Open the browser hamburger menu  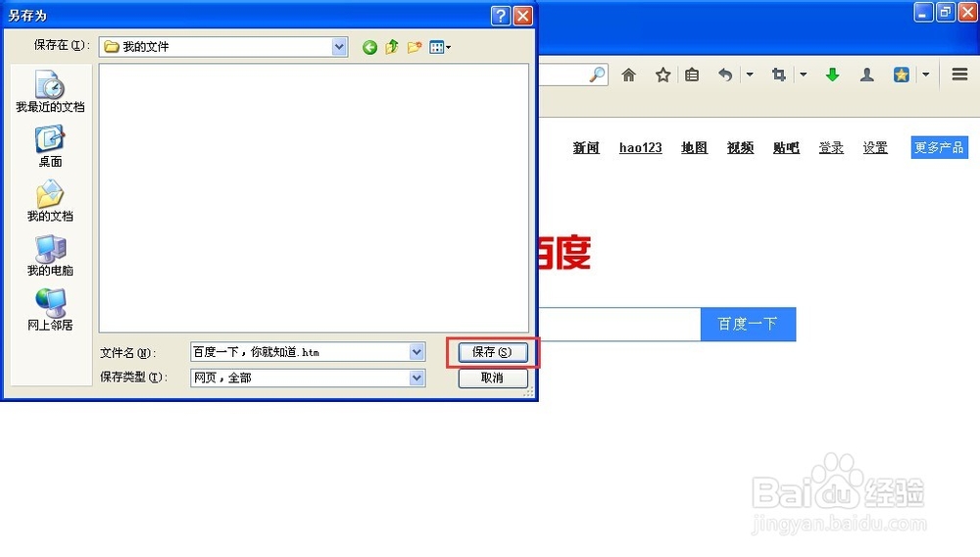click(x=960, y=75)
